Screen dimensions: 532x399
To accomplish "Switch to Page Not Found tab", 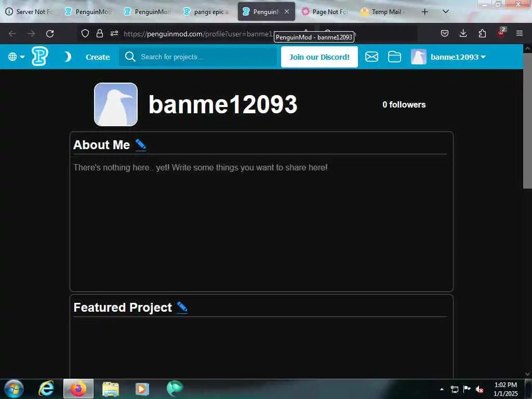I will [x=325, y=12].
